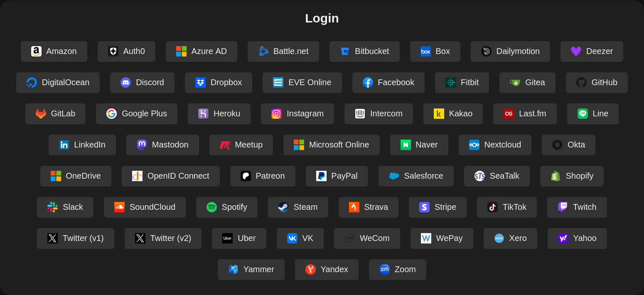
Task: Sign in with Microsoft Online
Action: click(x=332, y=145)
